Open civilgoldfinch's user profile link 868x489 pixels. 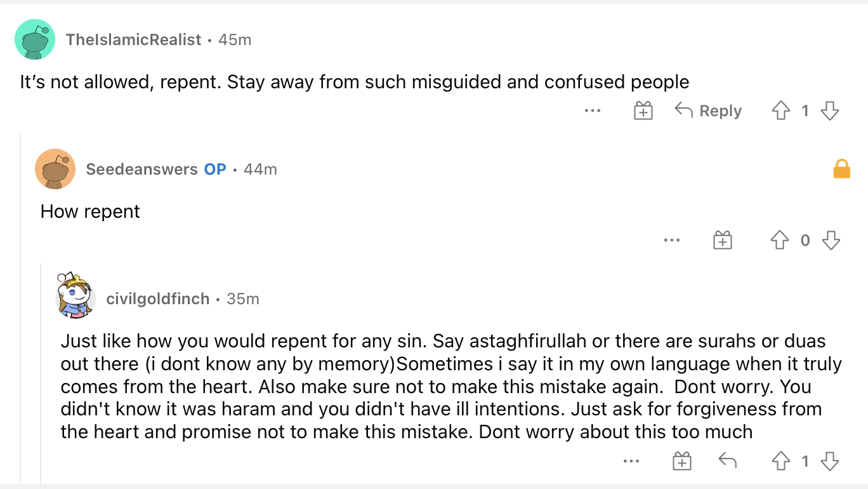coord(157,298)
